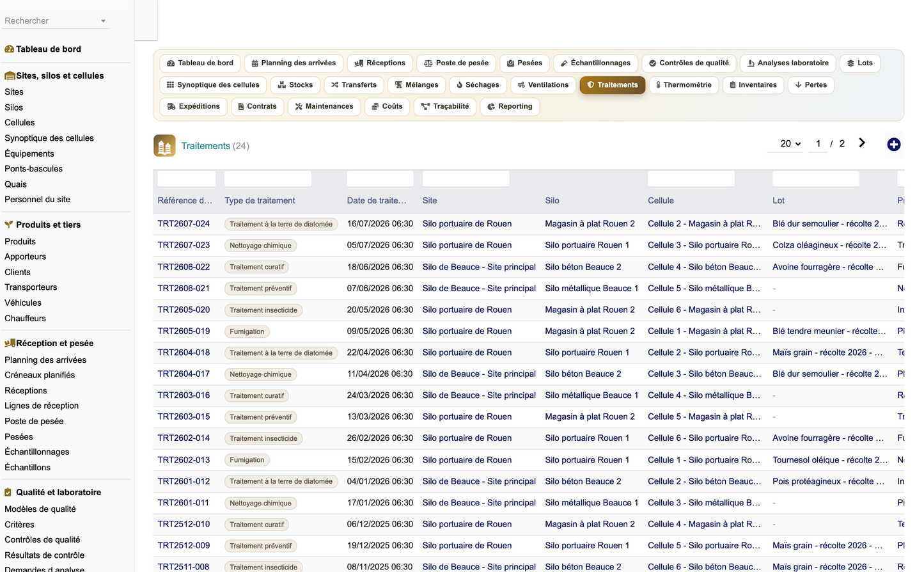Click the add new treatment plus icon

click(893, 145)
